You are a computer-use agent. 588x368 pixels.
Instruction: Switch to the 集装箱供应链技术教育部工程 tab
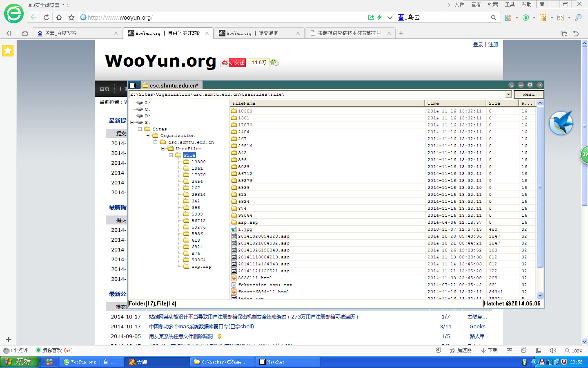pos(349,33)
